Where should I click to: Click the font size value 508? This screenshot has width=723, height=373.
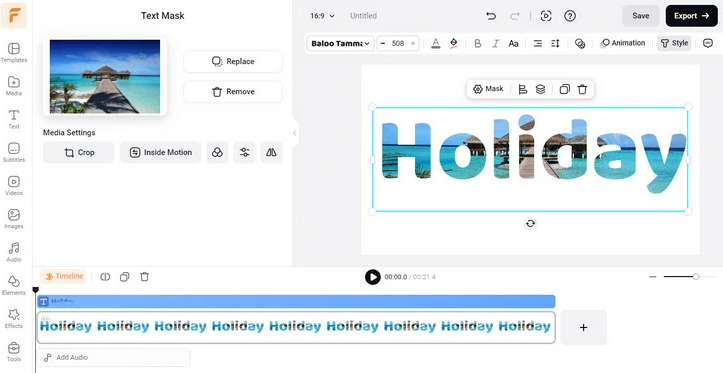398,43
